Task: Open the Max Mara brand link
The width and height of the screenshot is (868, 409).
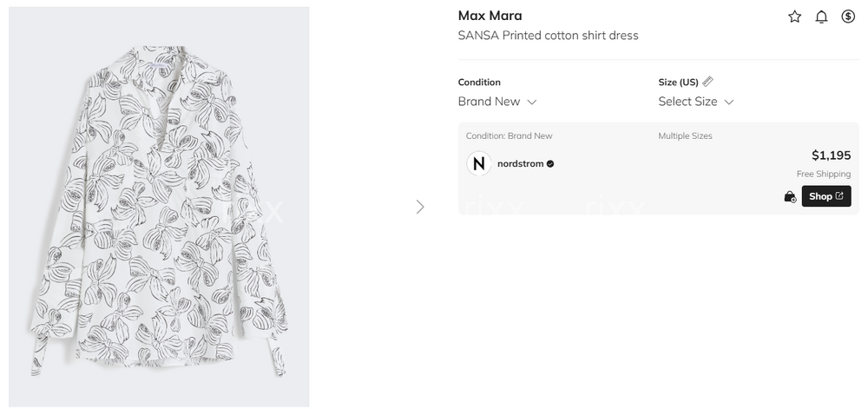Action: 490,16
